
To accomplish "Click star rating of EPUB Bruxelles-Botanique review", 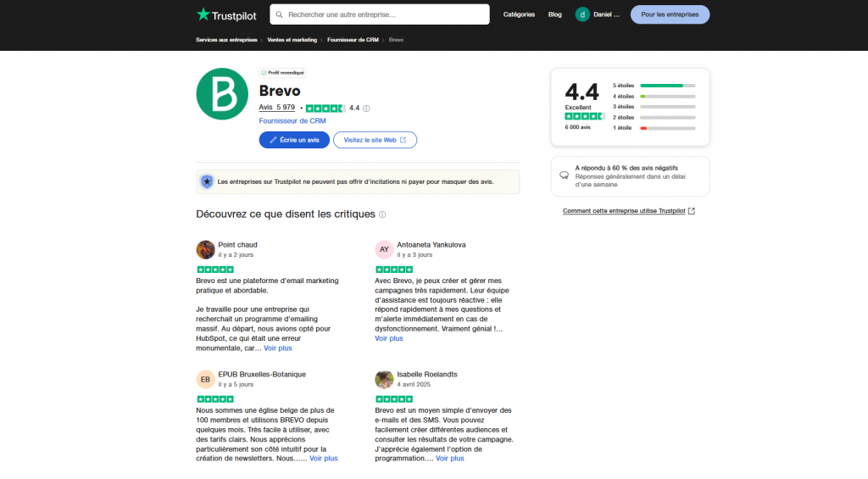I will click(x=215, y=399).
